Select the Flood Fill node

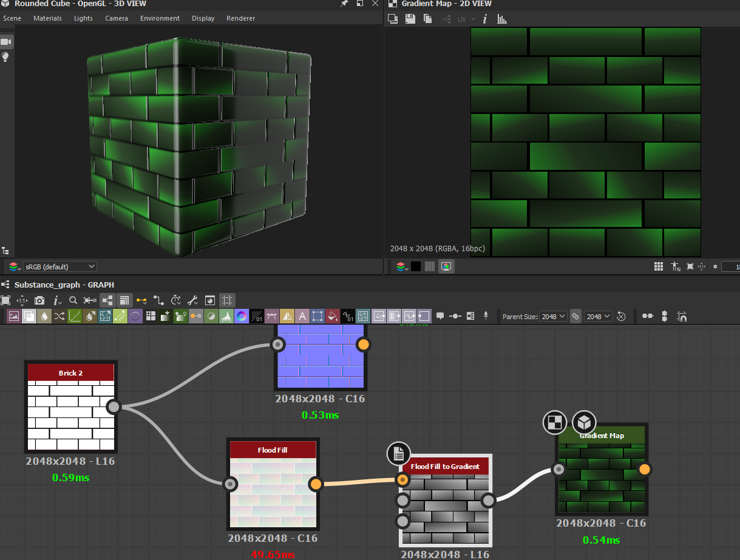coord(273,484)
